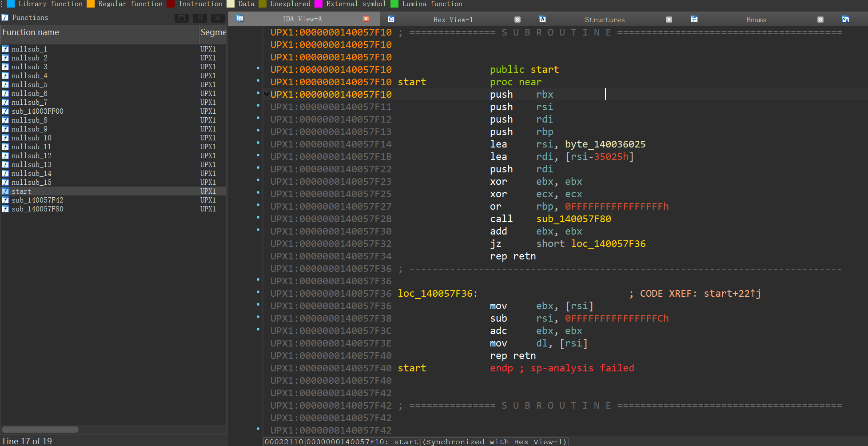Click byte_140036025 operand reference
This screenshot has height=446, width=868.
pos(605,144)
